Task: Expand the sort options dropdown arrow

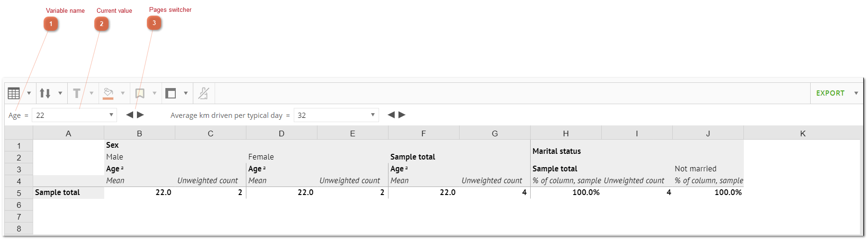Action: point(60,93)
